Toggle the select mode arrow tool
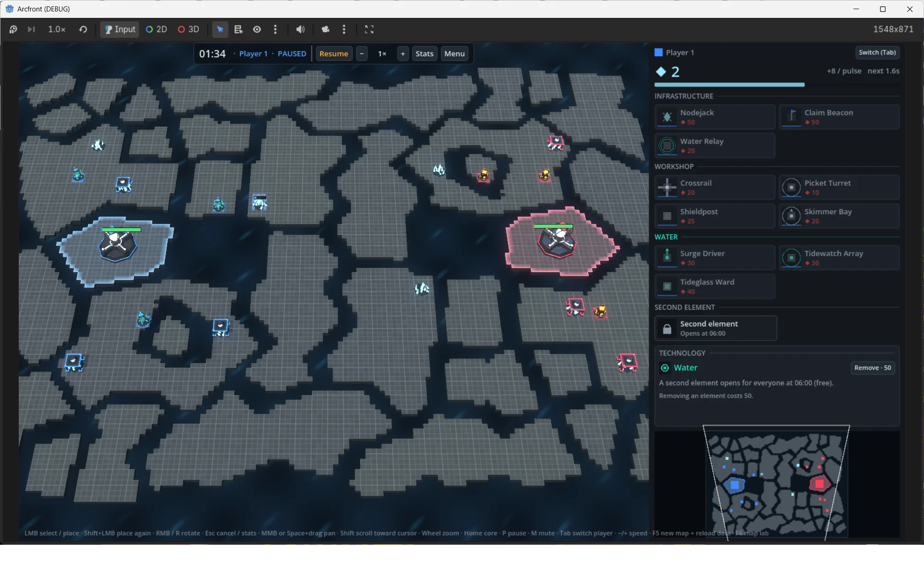The width and height of the screenshot is (924, 580). [220, 29]
